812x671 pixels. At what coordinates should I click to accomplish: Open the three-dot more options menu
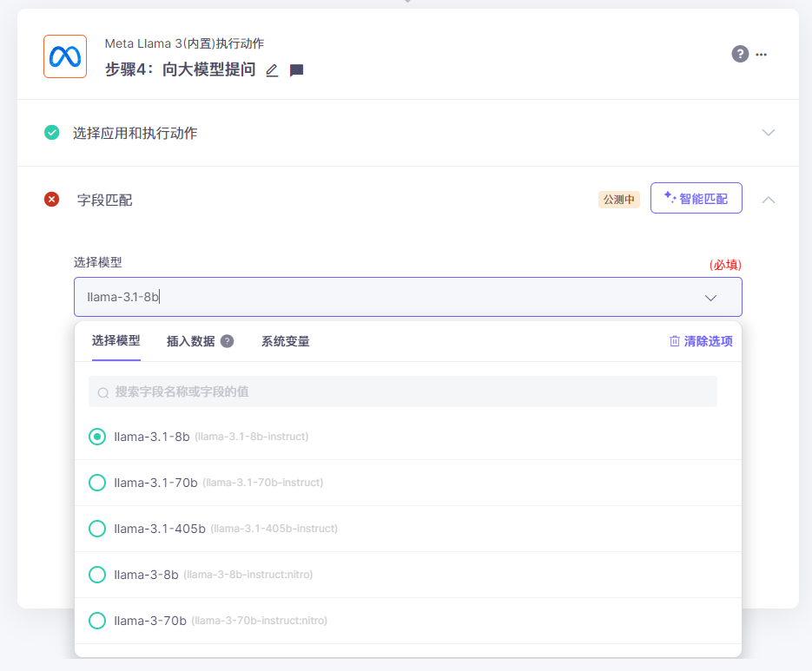(762, 55)
